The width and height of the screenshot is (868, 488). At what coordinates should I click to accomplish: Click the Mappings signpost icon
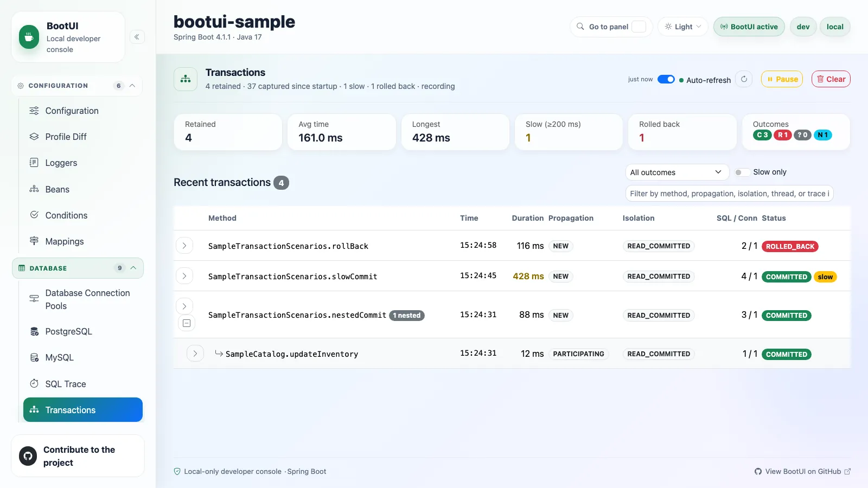click(34, 241)
